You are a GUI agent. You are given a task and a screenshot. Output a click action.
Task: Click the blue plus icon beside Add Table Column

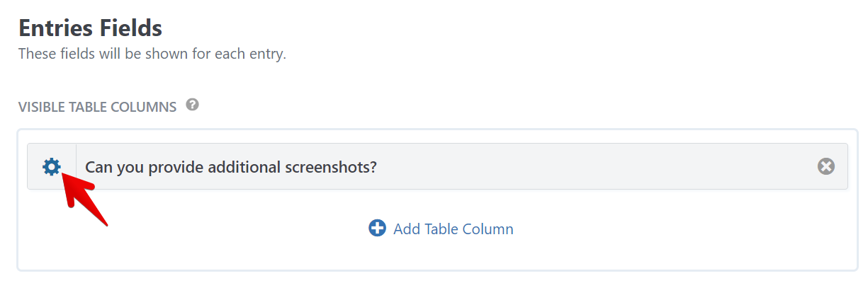click(x=377, y=229)
